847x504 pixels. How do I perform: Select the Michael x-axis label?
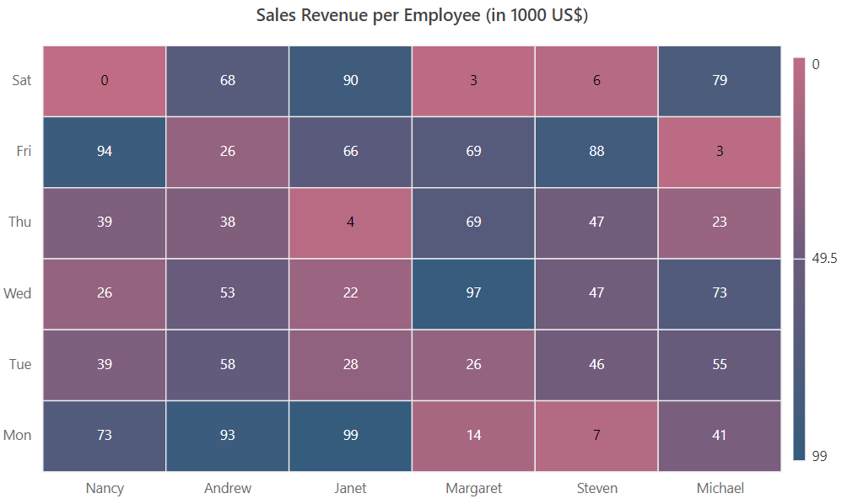point(720,488)
